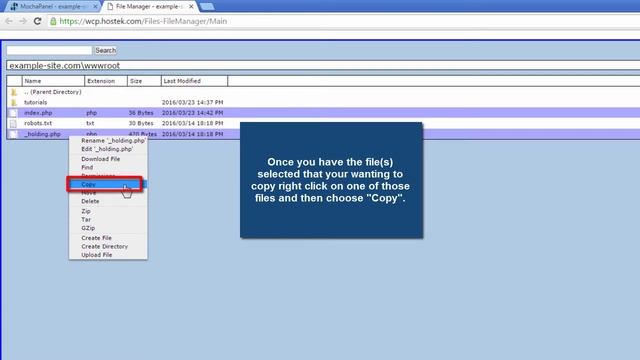Select the index.php file name
The height and width of the screenshot is (360, 640).
click(38, 113)
